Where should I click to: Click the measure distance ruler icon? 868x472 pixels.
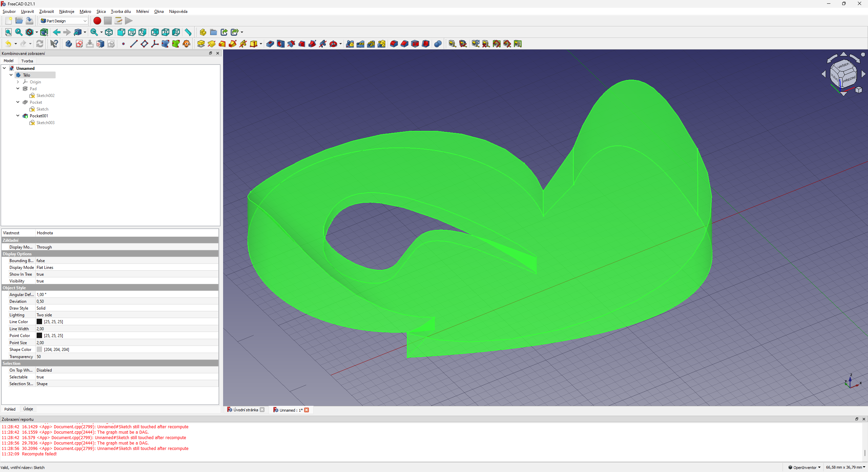[188, 32]
